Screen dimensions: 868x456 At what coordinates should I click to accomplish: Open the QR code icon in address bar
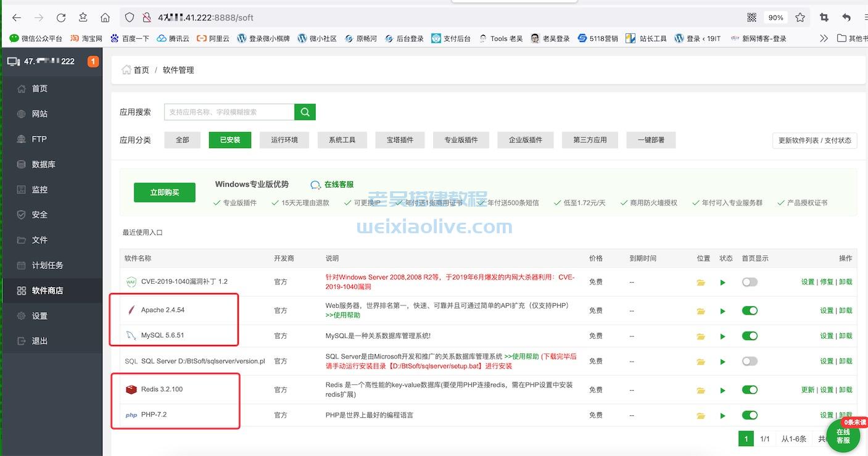click(751, 18)
